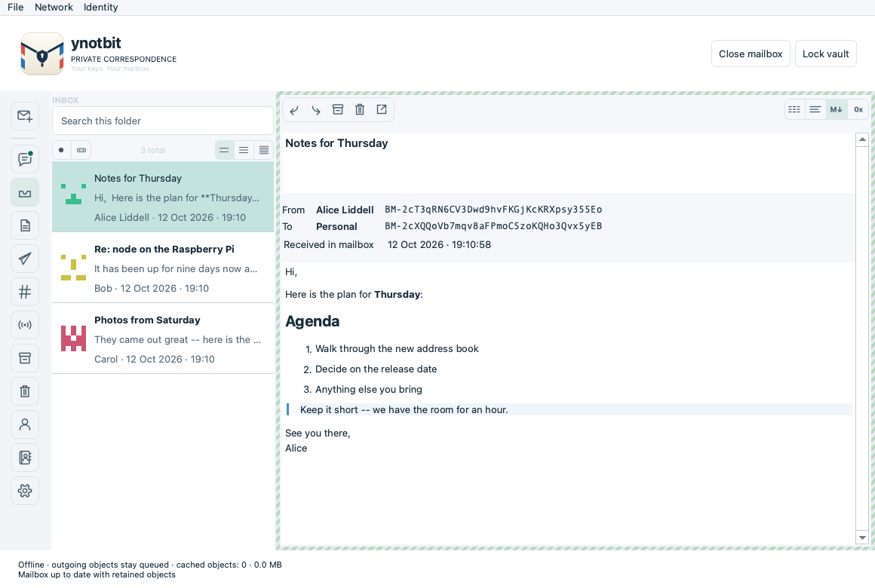Open message in a separate window
Screen dimensions: 875x588
point(382,110)
